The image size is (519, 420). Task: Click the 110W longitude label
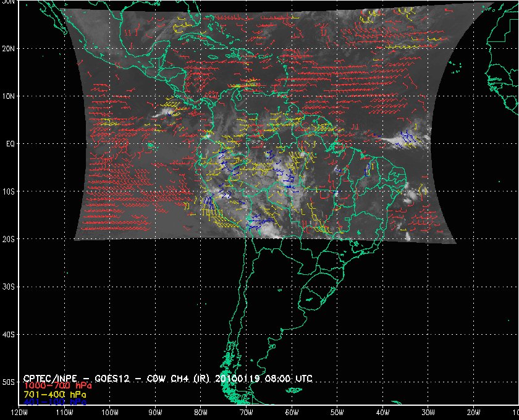click(x=64, y=413)
